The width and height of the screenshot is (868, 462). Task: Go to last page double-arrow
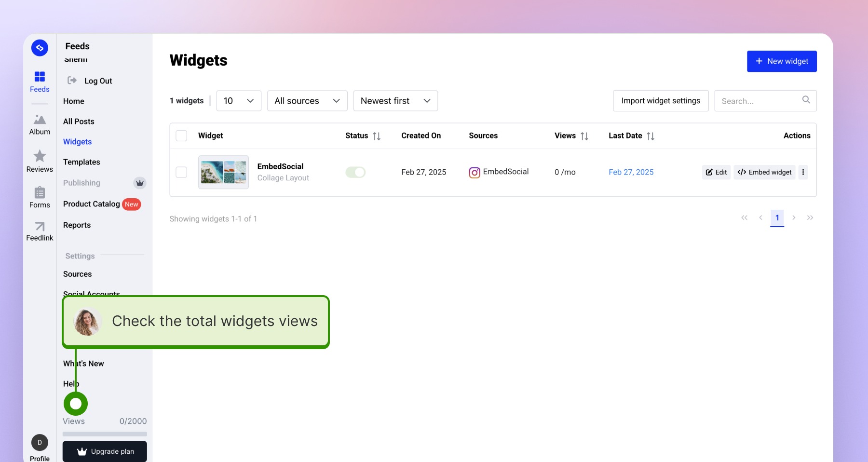[810, 217]
